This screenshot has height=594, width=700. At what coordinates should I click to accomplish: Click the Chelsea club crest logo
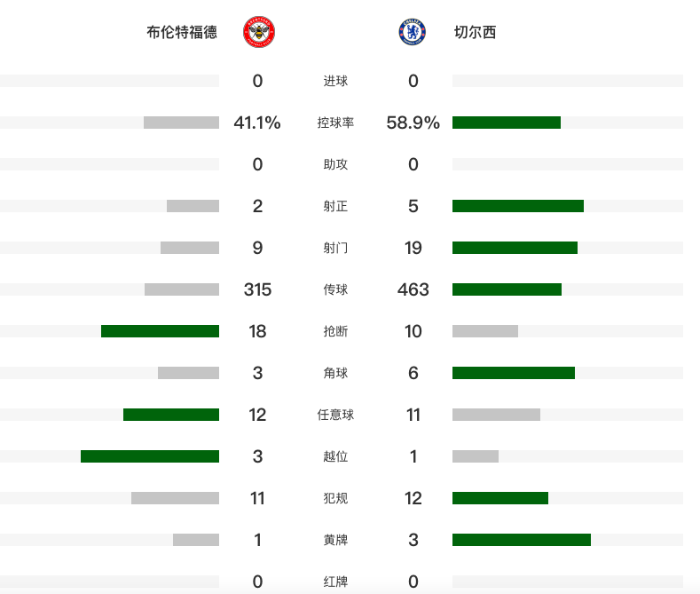pos(412,32)
